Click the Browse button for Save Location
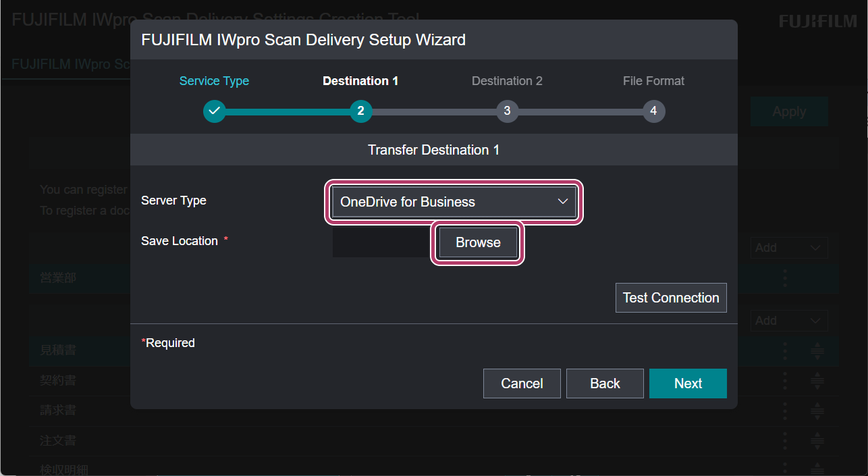The height and width of the screenshot is (476, 868). [x=478, y=242]
